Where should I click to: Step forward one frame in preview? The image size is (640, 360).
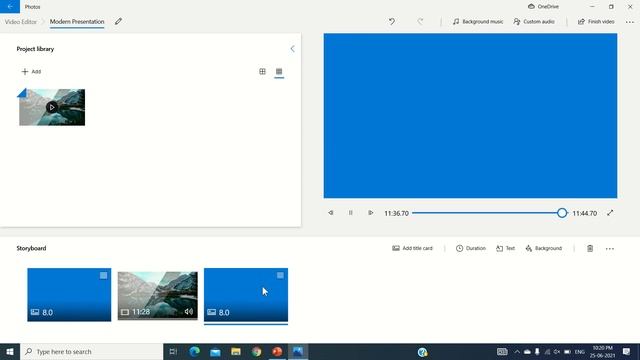370,213
